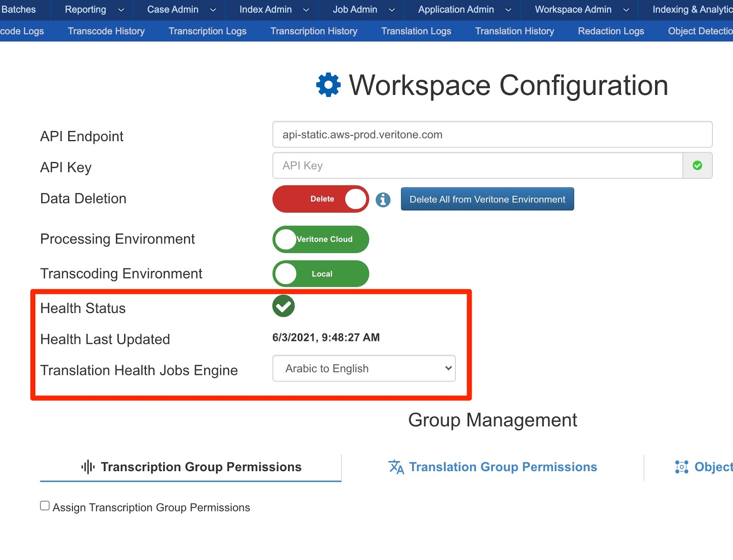The image size is (733, 560).
Task: Click Delete All from Veritone Environment button
Action: pyautogui.click(x=487, y=199)
